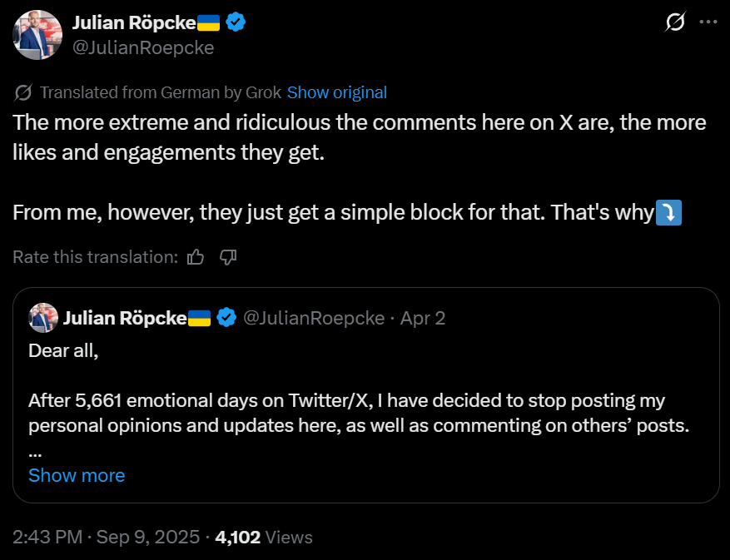Click the thumbs up translation rating icon
This screenshot has width=730, height=560.
[x=196, y=257]
